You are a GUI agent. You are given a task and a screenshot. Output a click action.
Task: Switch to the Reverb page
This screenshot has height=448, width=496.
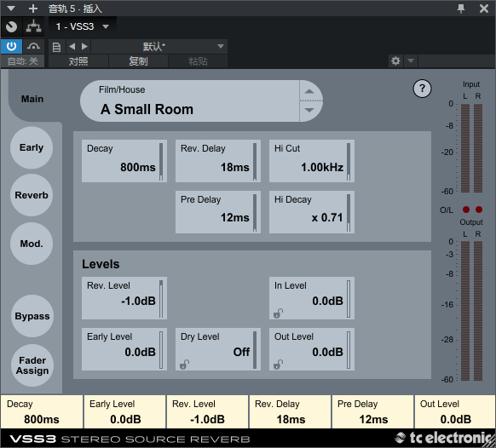(x=32, y=195)
